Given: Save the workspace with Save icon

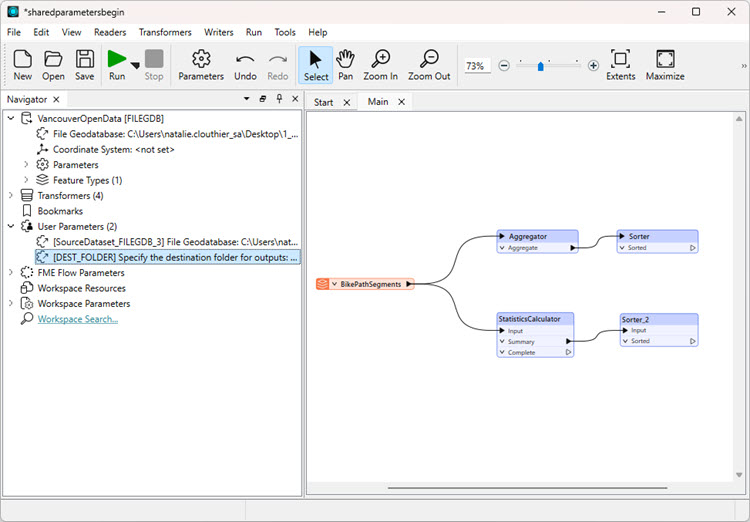Looking at the screenshot, I should click(x=85, y=65).
